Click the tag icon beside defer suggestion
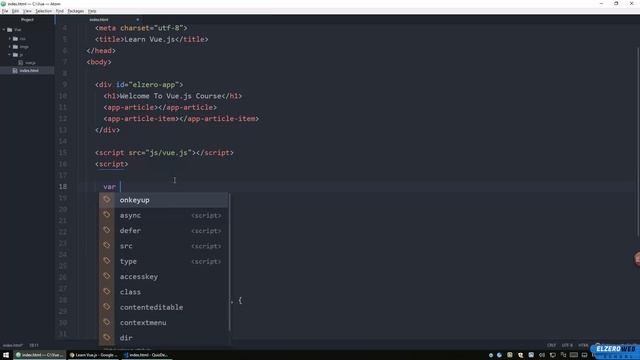The width and height of the screenshot is (640, 360). (107, 231)
